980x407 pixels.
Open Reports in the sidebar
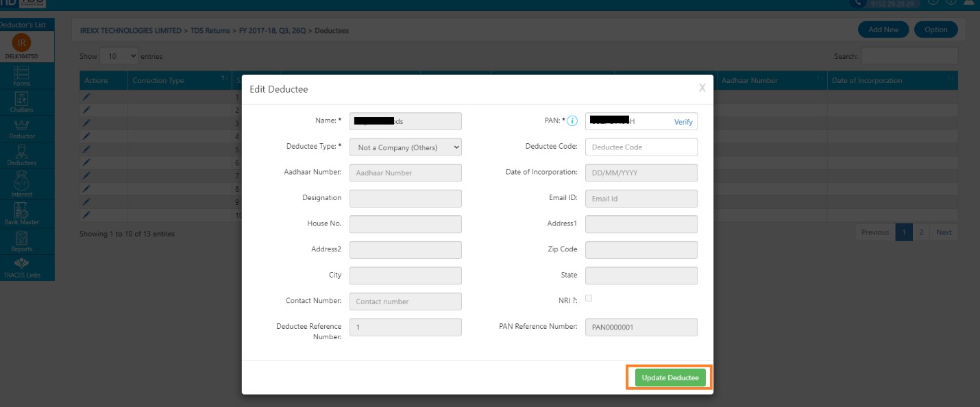pos(22,241)
